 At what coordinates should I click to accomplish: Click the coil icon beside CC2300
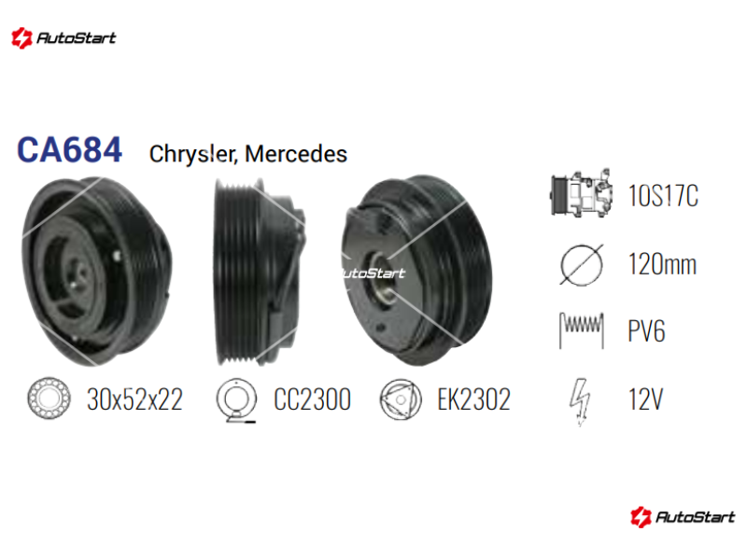pos(236,400)
